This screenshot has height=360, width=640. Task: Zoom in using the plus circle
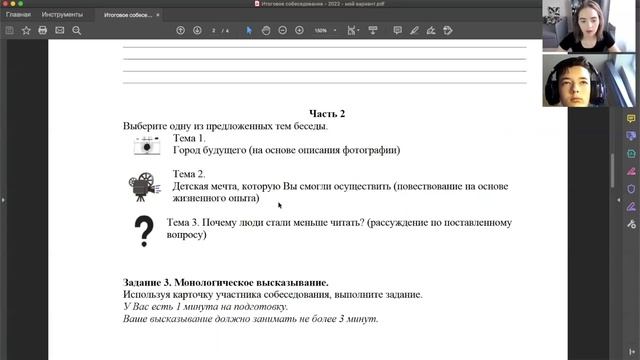[299, 31]
